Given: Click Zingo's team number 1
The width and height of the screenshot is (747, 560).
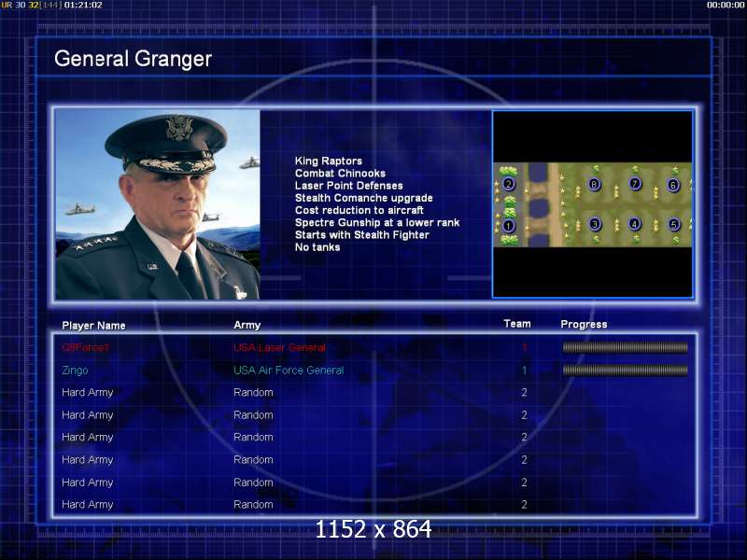Looking at the screenshot, I should 525,371.
